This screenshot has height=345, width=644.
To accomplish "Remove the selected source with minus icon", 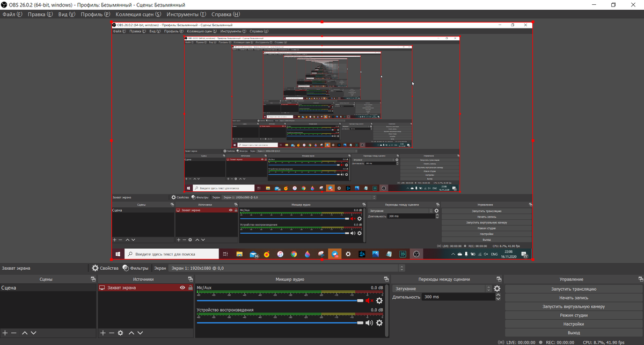I will 112,333.
